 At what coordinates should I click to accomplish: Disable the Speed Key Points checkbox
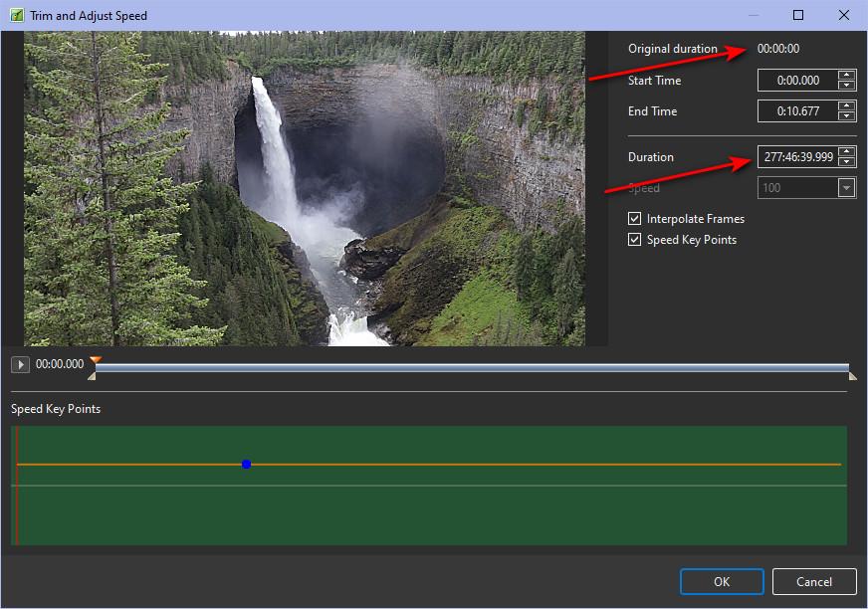click(635, 240)
